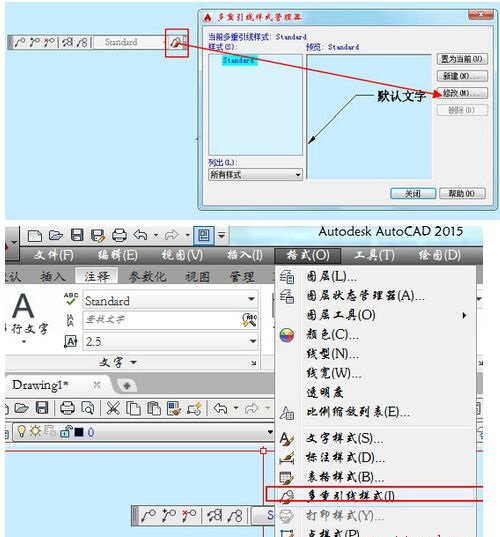The width and height of the screenshot is (500, 537).
Task: Click 修改 button in style manager
Action: tap(462, 93)
